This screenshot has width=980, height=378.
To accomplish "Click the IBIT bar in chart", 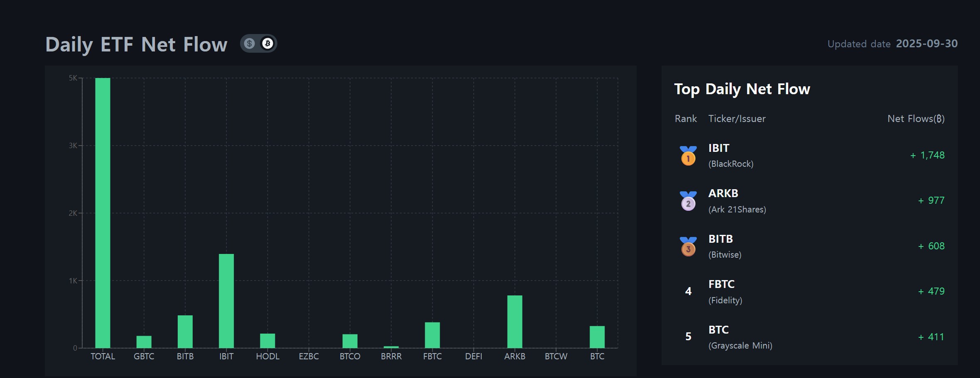I will (x=226, y=301).
